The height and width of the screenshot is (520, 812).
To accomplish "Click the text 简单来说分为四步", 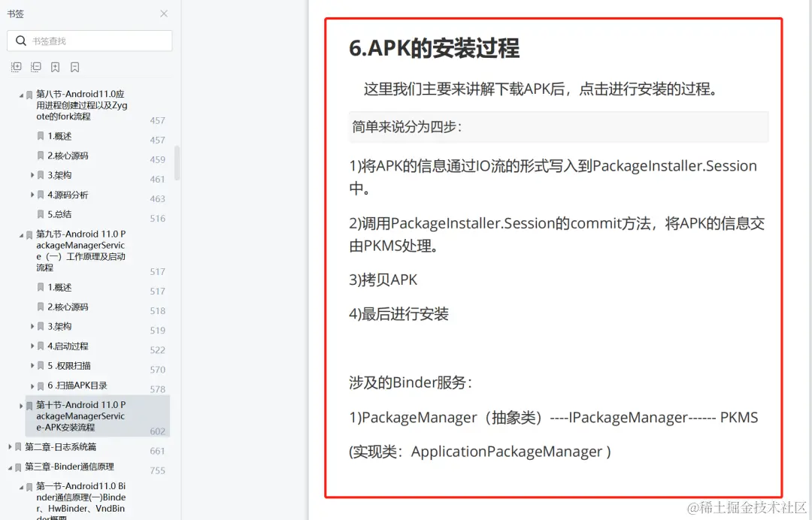I will point(407,127).
